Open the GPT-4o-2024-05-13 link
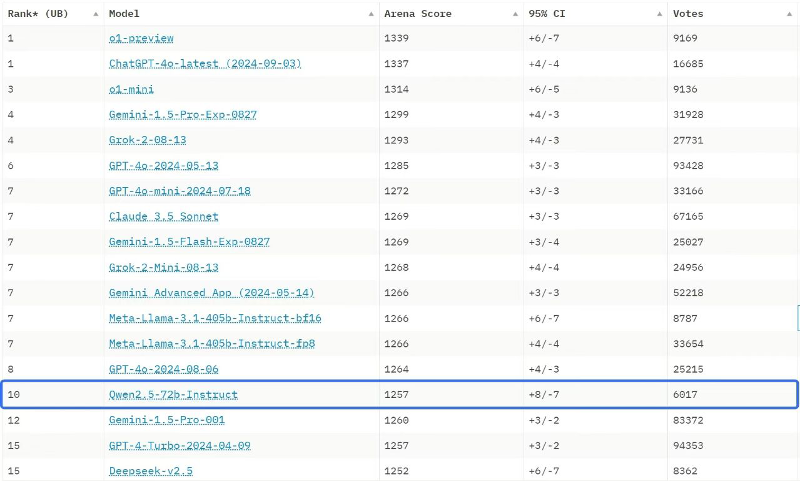Screen dimensions: 800x482 coord(163,165)
